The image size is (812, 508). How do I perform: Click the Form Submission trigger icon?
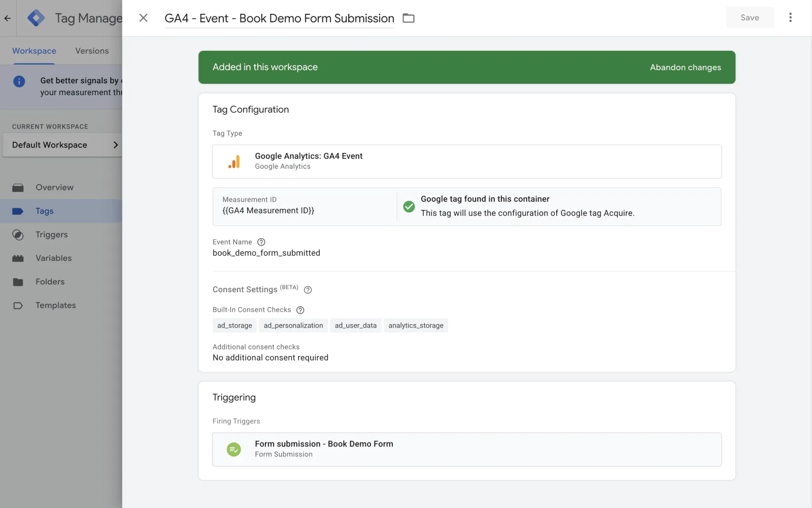click(234, 450)
